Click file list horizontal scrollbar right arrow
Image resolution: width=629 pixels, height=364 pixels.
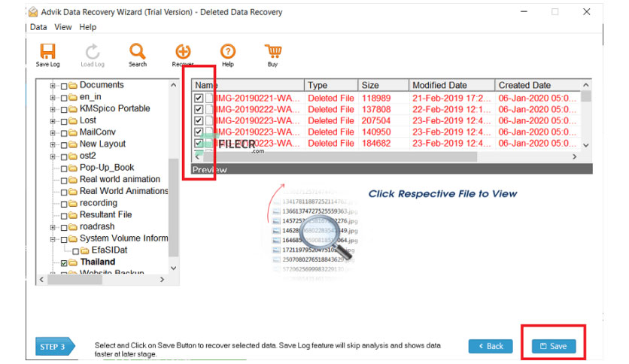coord(574,156)
